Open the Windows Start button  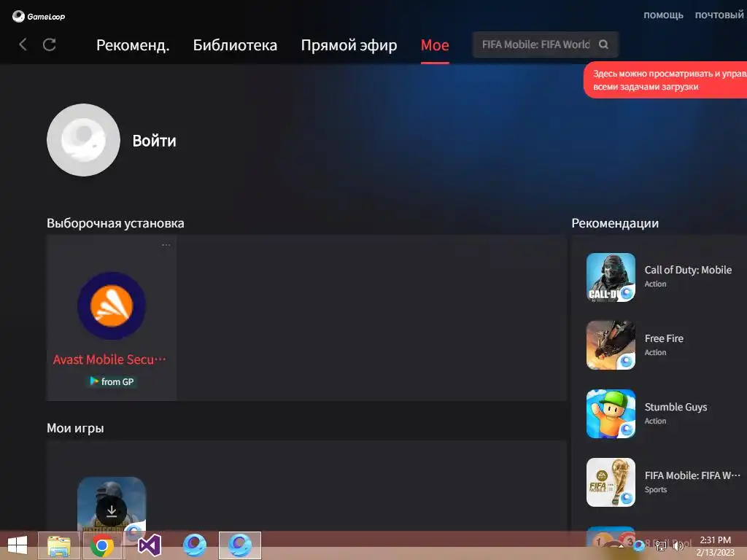tap(18, 545)
